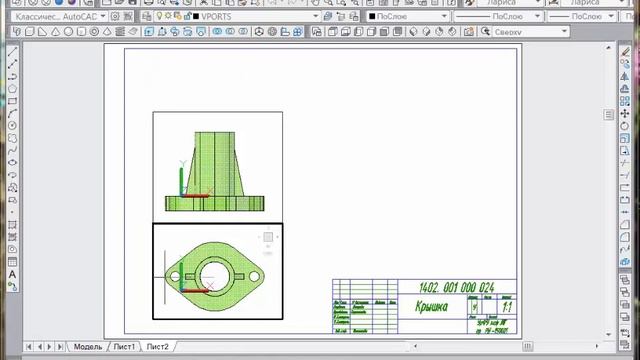640x360 pixels.
Task: Toggle VPORTS layer lock padlock icon
Action: (x=187, y=16)
